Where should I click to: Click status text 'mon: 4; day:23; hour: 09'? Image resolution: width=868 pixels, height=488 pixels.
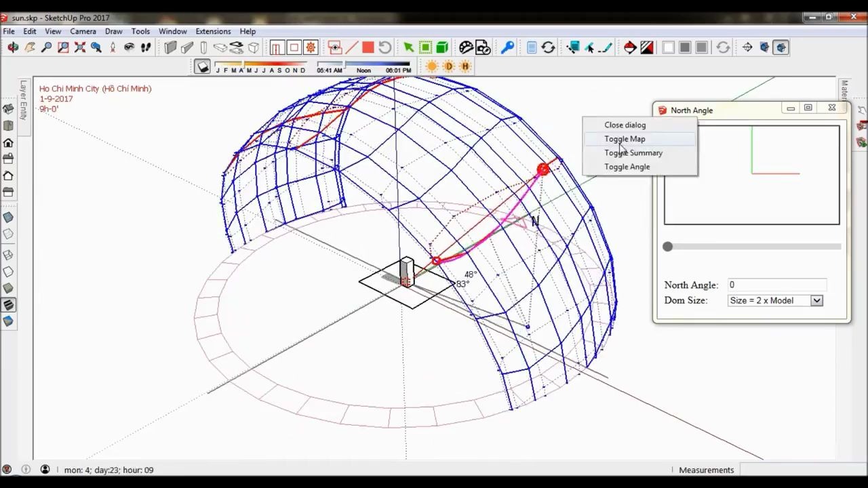[x=108, y=470]
